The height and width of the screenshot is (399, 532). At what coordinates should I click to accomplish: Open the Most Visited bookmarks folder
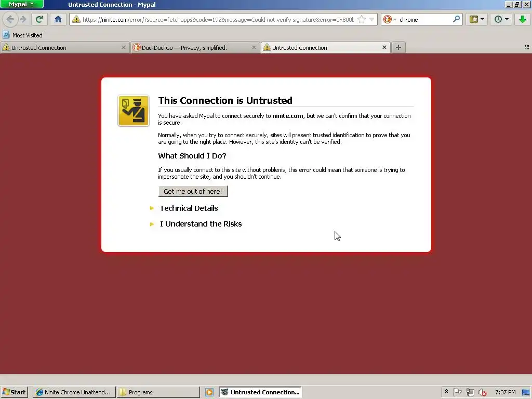[22, 35]
